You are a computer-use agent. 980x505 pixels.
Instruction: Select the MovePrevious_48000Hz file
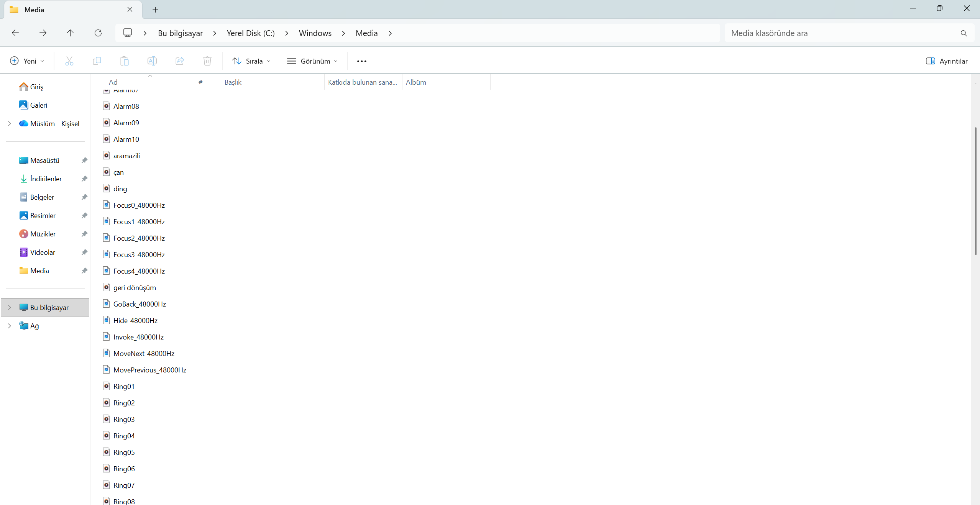tap(150, 370)
